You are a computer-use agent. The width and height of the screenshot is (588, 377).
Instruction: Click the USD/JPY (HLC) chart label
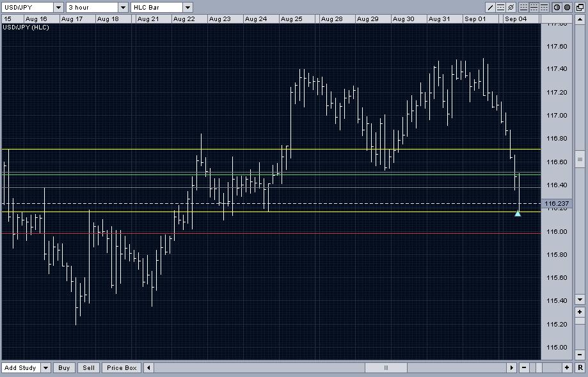tap(26, 27)
